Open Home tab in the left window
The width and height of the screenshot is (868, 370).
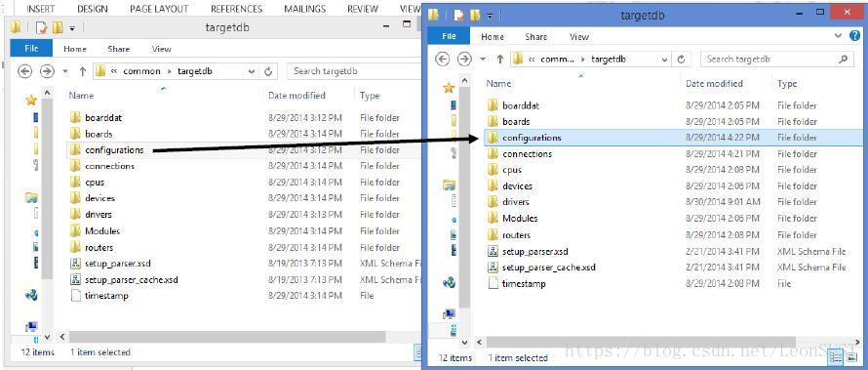coord(75,49)
